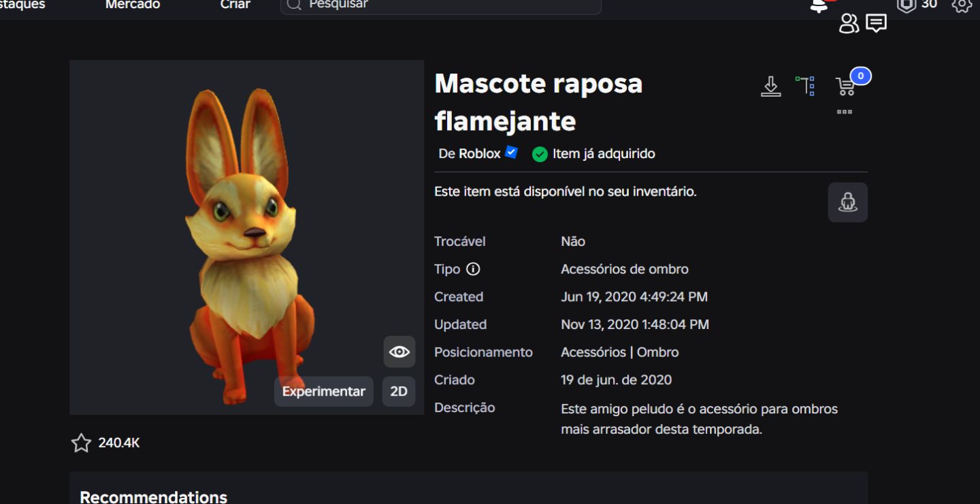The width and height of the screenshot is (980, 504).
Task: Click the "Acessórios | Ombro" positioning value
Action: click(620, 352)
